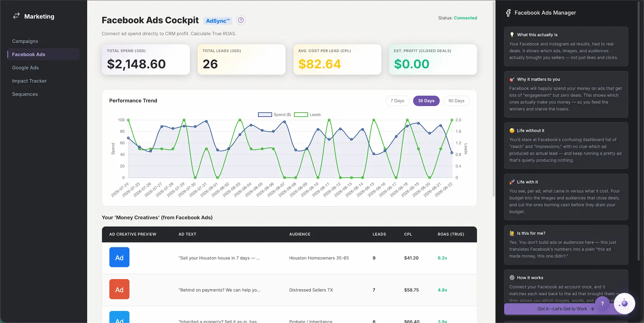Image resolution: width=644 pixels, height=323 pixels.
Task: Click the Ads Manager panel scrollbar
Action: [639, 131]
